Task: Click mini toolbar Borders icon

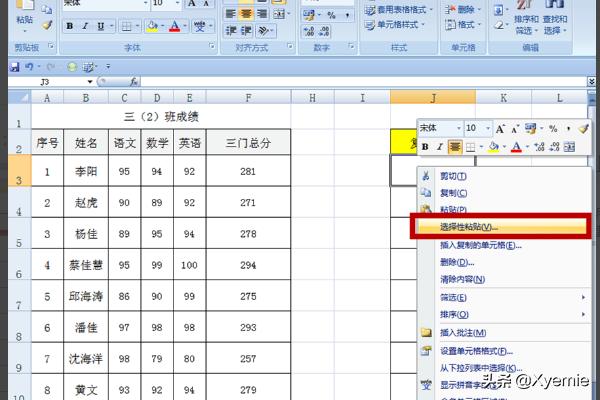Action: [470, 147]
